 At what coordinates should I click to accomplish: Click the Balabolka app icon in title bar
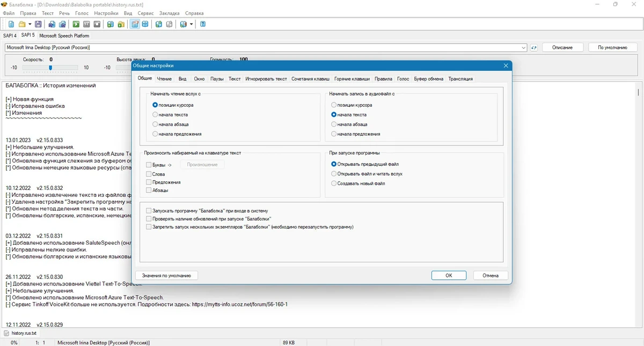[4, 4]
